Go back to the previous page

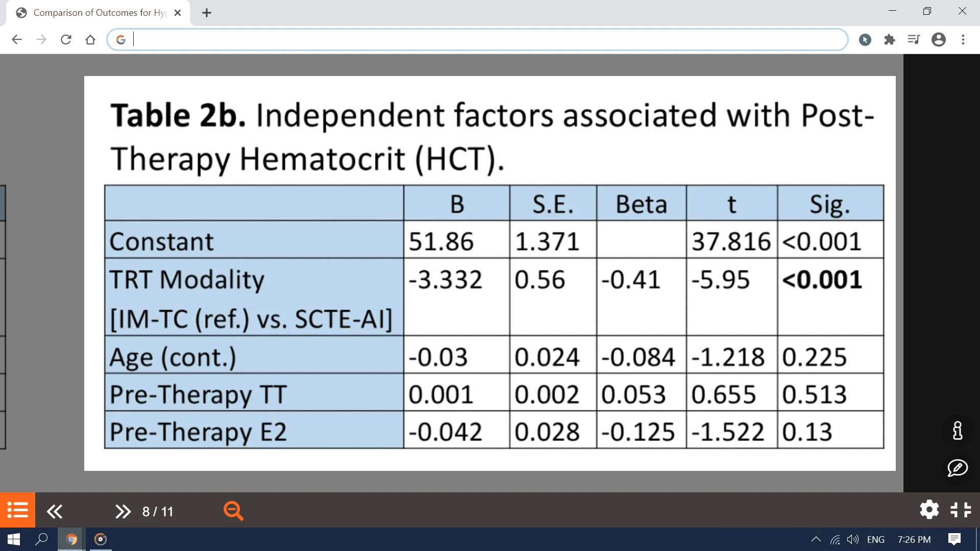(x=17, y=40)
